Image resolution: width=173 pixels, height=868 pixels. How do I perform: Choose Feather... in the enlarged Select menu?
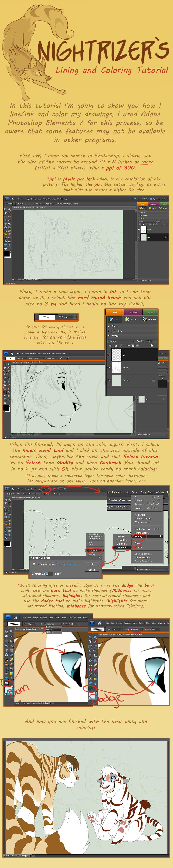147,529
